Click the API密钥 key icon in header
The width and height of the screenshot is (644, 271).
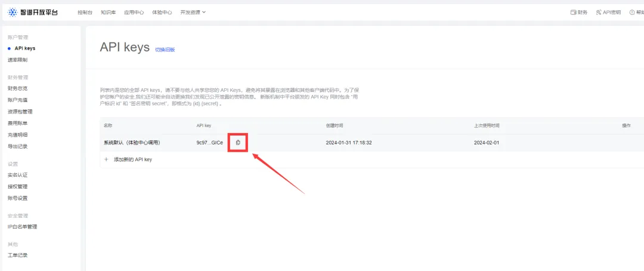pos(599,13)
